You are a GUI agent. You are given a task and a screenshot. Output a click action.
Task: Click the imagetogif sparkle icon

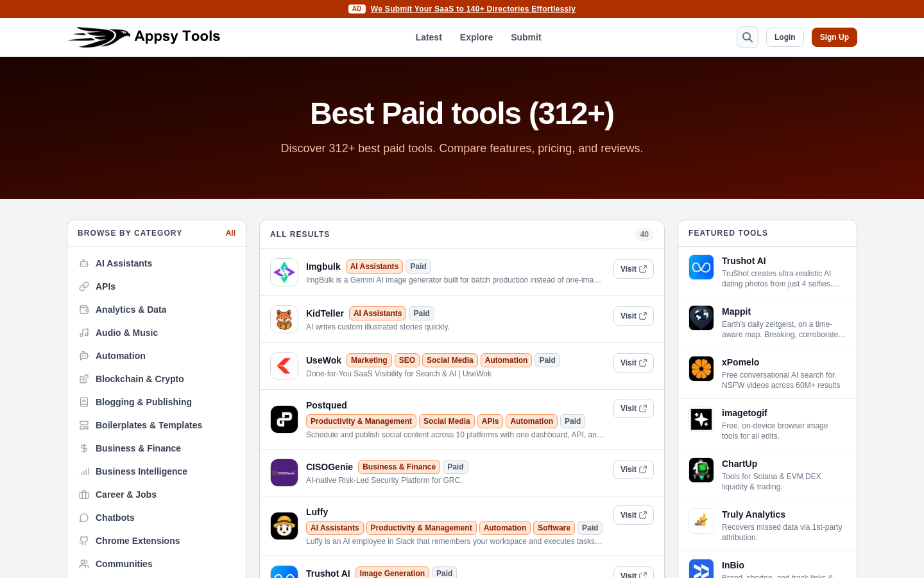pyautogui.click(x=701, y=419)
